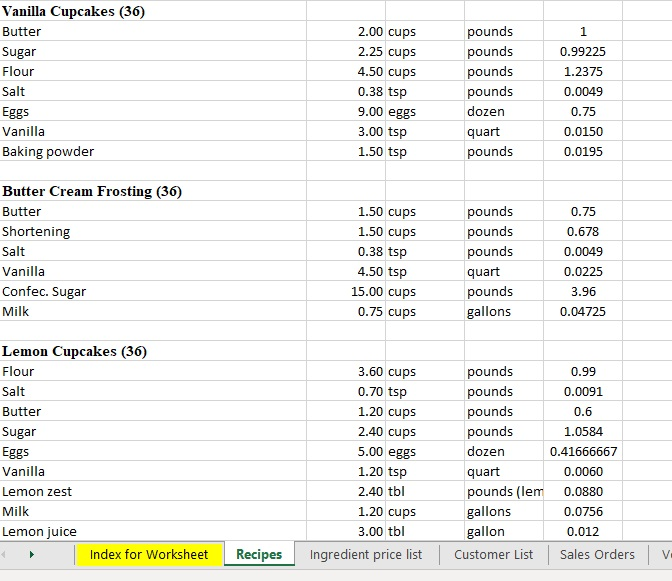
Task: Click the 5.00 eggs quantity cell
Action: tap(346, 451)
